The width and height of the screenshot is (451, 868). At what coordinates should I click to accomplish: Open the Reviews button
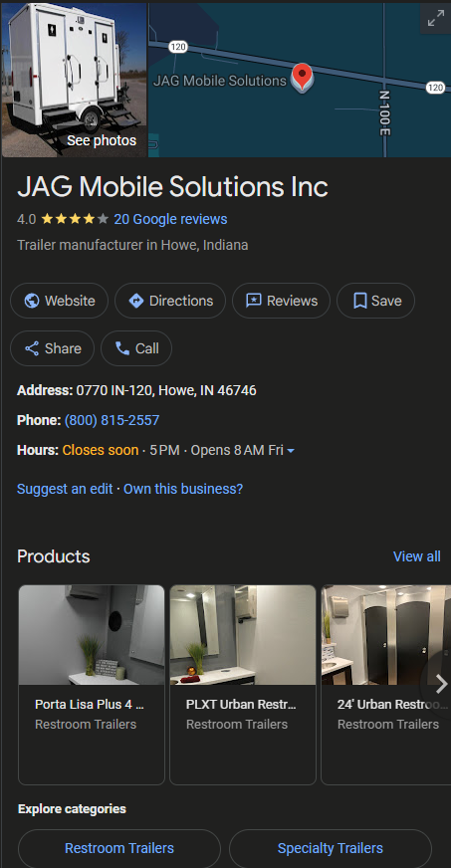point(281,301)
